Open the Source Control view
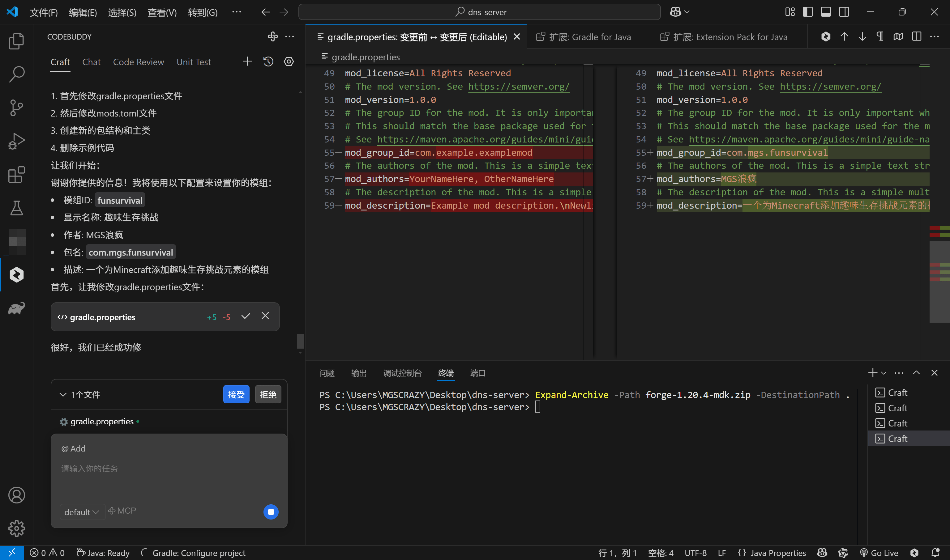The image size is (950, 560). click(16, 108)
